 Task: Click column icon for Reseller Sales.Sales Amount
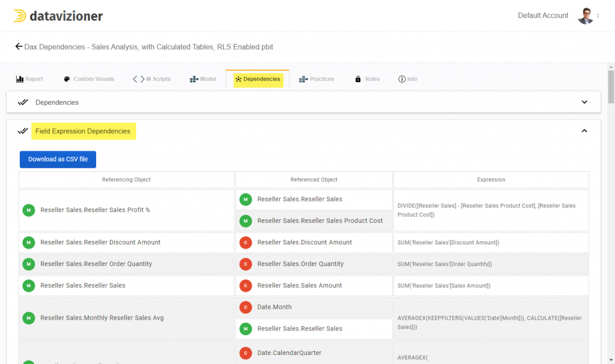coord(246,285)
